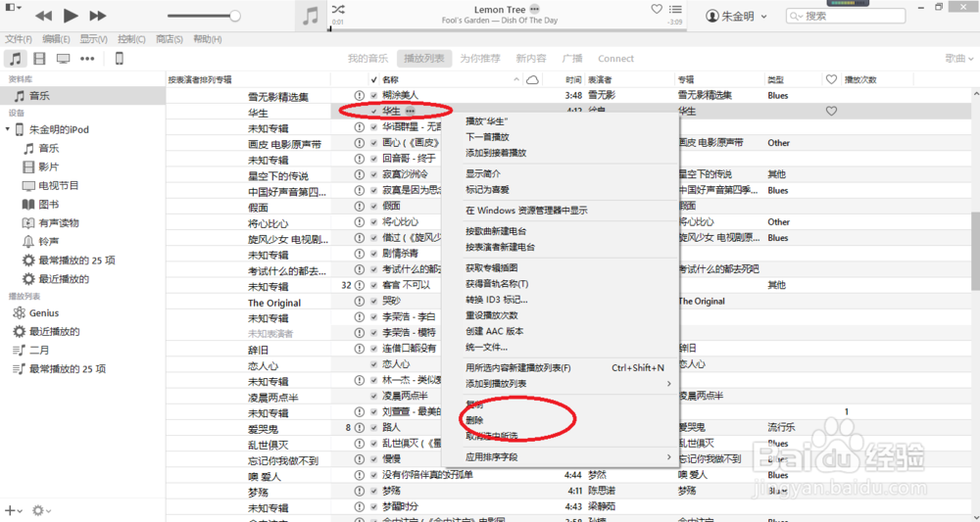Image resolution: width=980 pixels, height=522 pixels.
Task: Open the 歌曲 view options dropdown
Action: 959,58
